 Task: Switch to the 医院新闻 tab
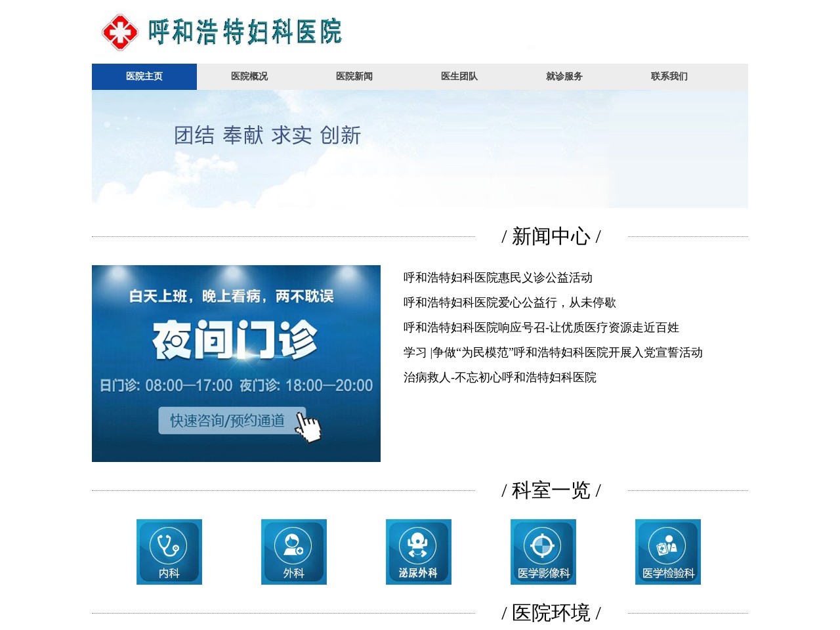(x=354, y=77)
